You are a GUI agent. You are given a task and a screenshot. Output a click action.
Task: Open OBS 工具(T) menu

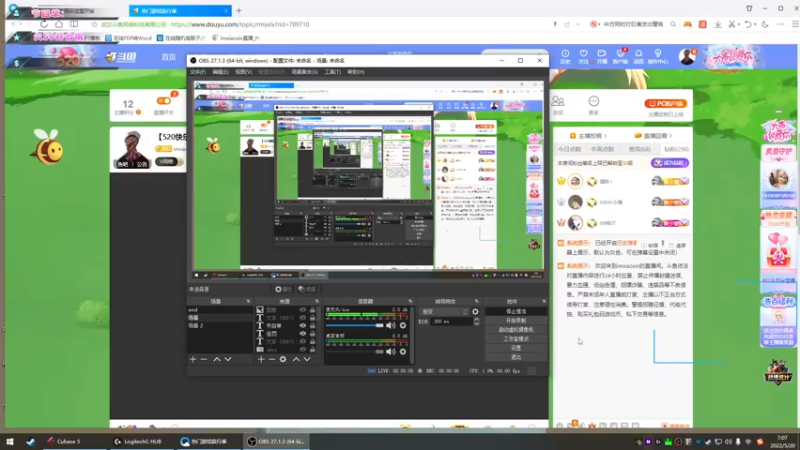(x=333, y=72)
